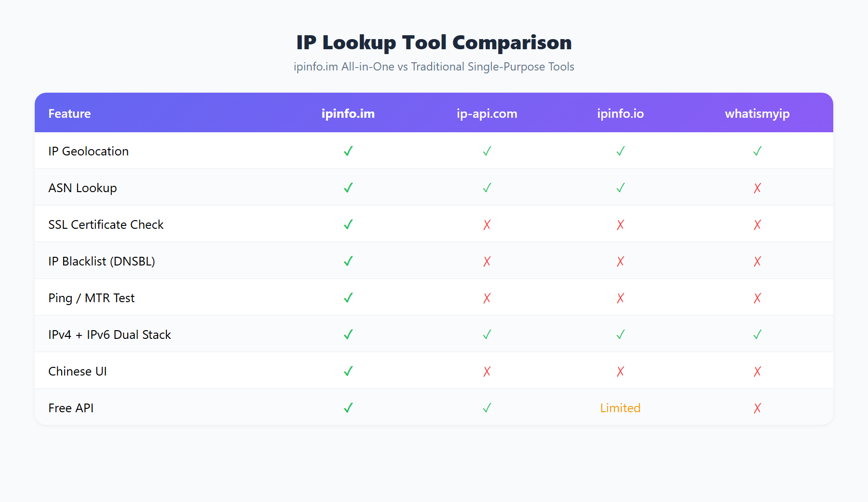The width and height of the screenshot is (868, 502).
Task: Click ipinfo.im checkmark in IP Blacklist row
Action: (348, 261)
